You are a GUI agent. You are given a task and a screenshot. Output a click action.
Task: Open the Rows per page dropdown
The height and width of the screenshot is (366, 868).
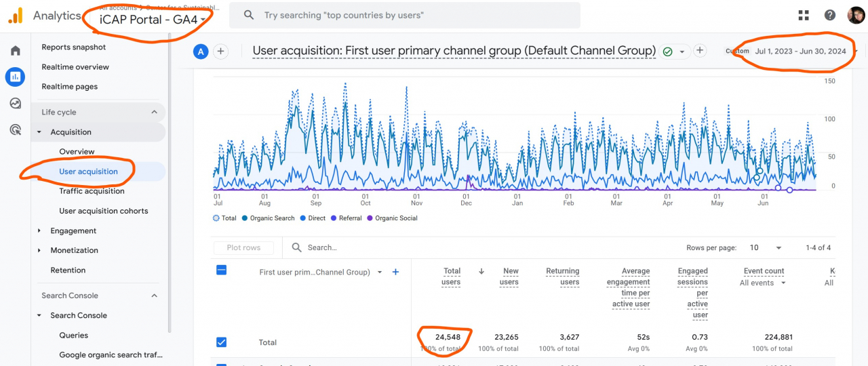point(766,247)
